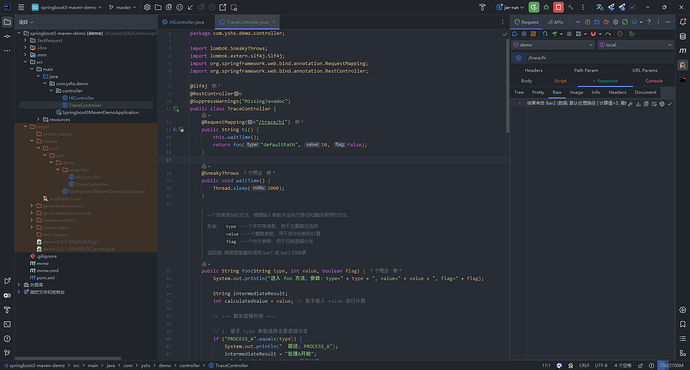The height and width of the screenshot is (370, 690).
Task: Select pom.xml in the project tree
Action: click(45, 278)
